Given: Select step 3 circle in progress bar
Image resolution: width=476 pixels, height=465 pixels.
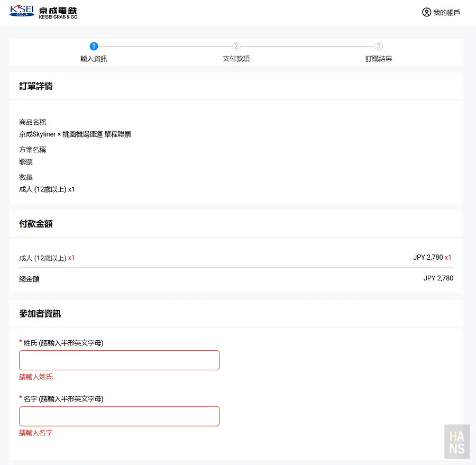Looking at the screenshot, I should point(379,46).
